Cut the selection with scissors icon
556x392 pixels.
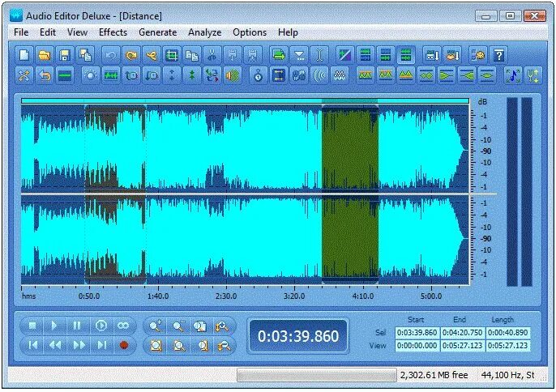(212, 55)
